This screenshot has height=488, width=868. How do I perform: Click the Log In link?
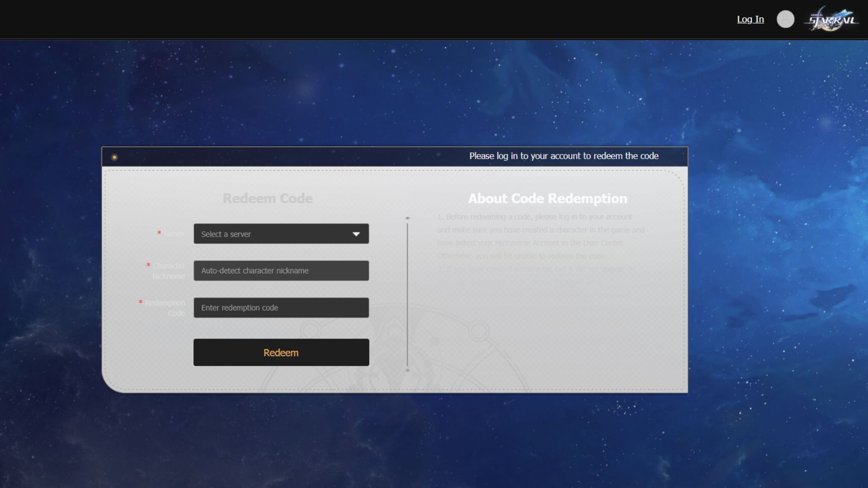tap(750, 19)
